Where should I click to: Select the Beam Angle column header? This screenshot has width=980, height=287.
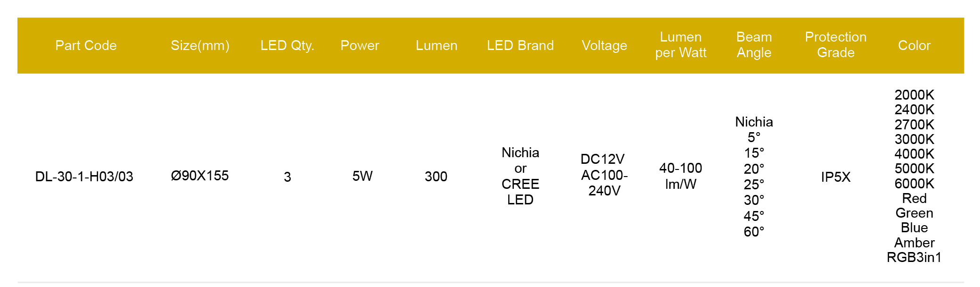(754, 45)
